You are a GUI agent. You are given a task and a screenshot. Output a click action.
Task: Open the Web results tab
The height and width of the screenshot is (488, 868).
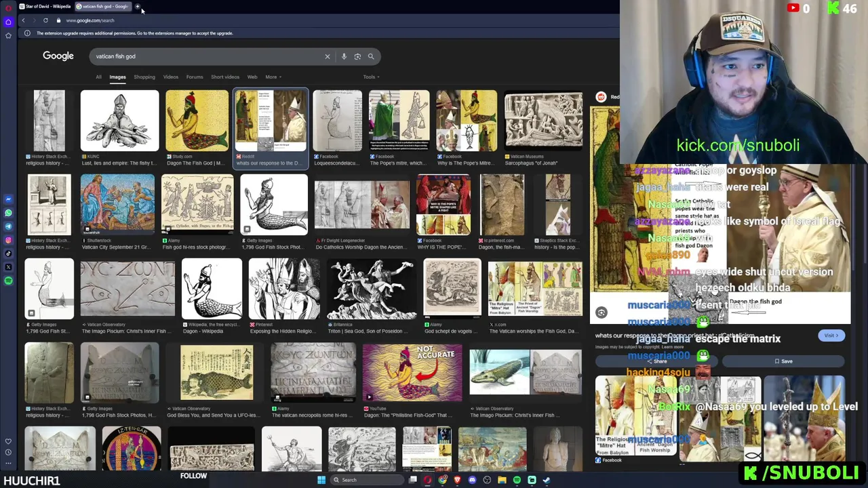click(252, 77)
